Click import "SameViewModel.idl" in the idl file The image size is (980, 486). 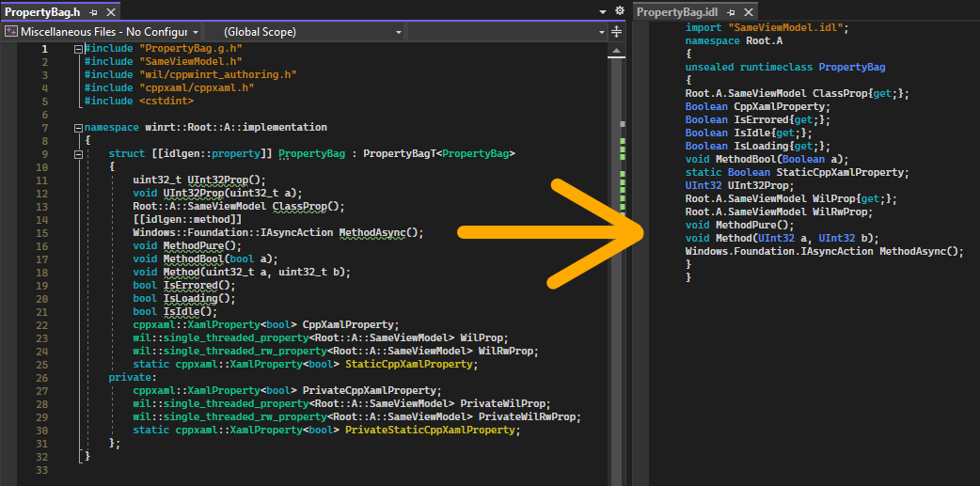click(x=767, y=28)
